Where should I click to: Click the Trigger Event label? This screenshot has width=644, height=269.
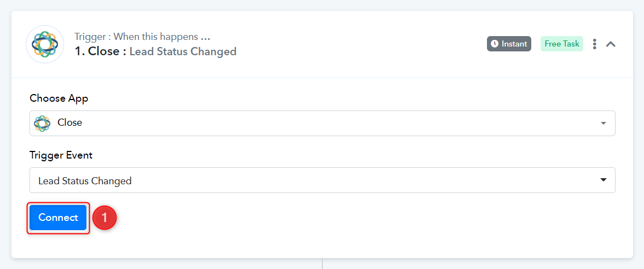point(61,155)
